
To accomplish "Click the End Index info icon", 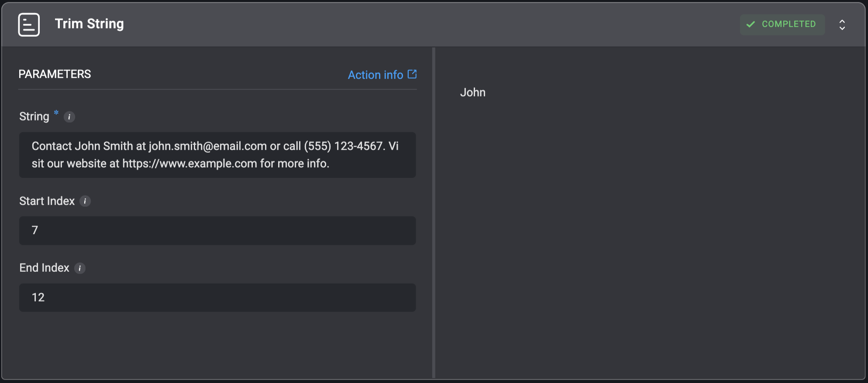I will (x=79, y=268).
